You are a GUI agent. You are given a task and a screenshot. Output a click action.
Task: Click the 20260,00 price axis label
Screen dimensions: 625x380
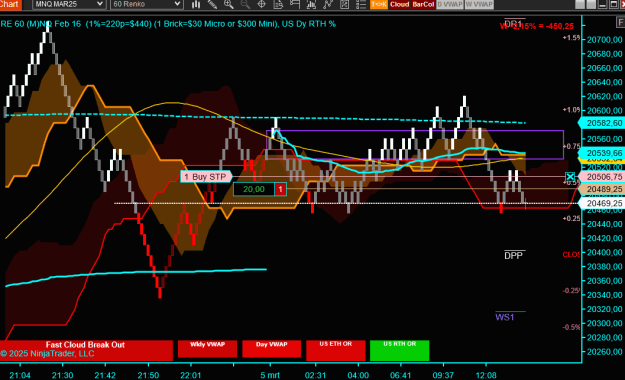click(x=604, y=352)
